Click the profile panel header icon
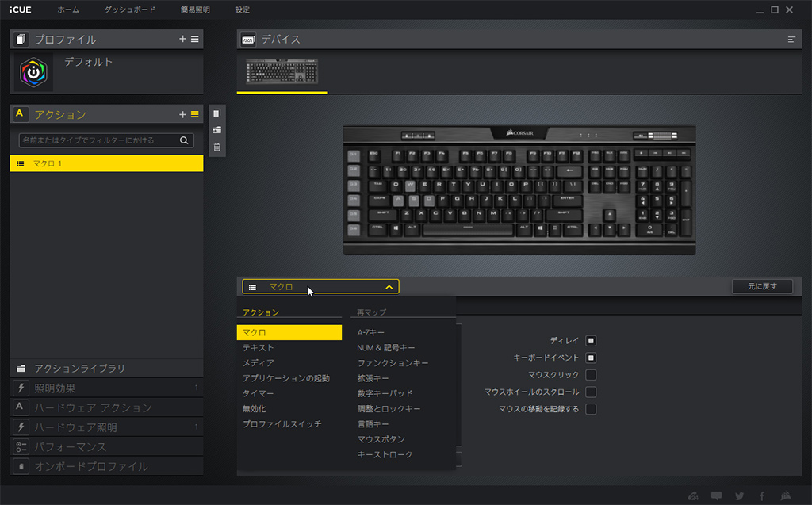This screenshot has width=812, height=505. pyautogui.click(x=21, y=40)
